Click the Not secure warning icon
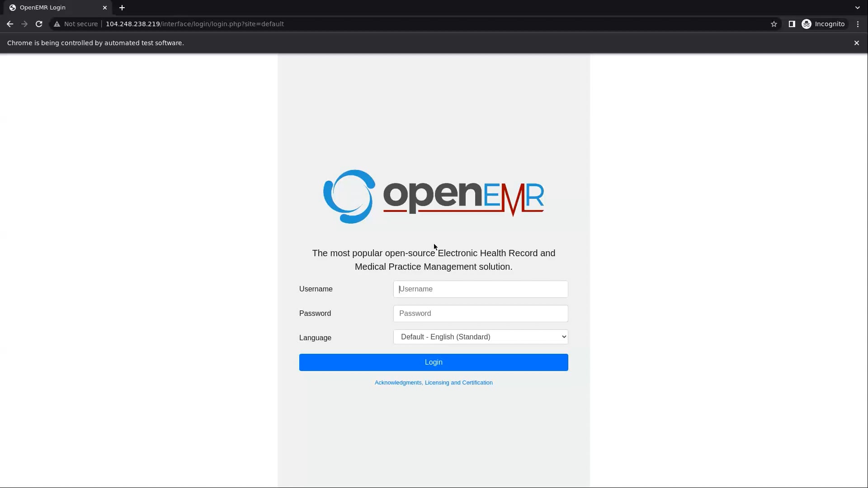 (57, 24)
